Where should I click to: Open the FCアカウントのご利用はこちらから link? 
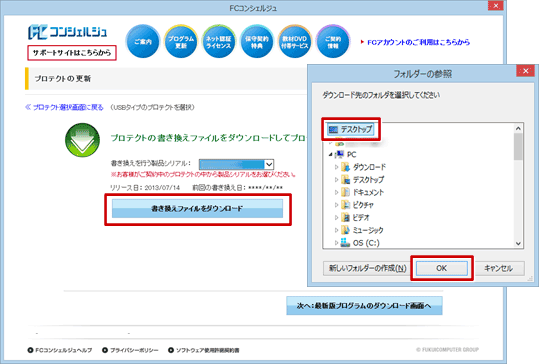coord(418,42)
